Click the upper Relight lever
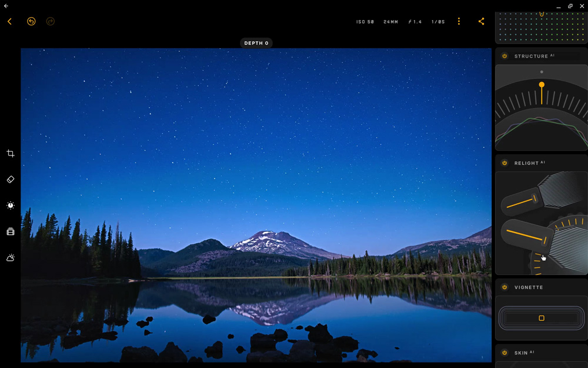 point(521,202)
